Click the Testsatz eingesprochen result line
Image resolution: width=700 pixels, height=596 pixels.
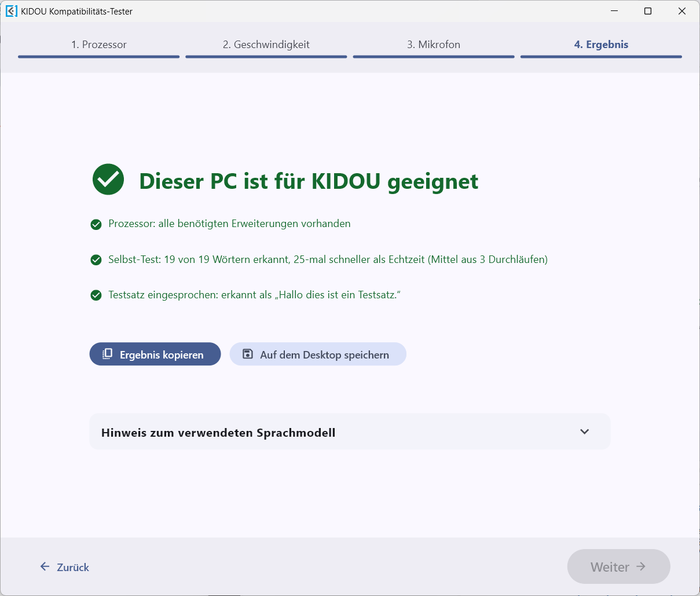(x=254, y=295)
